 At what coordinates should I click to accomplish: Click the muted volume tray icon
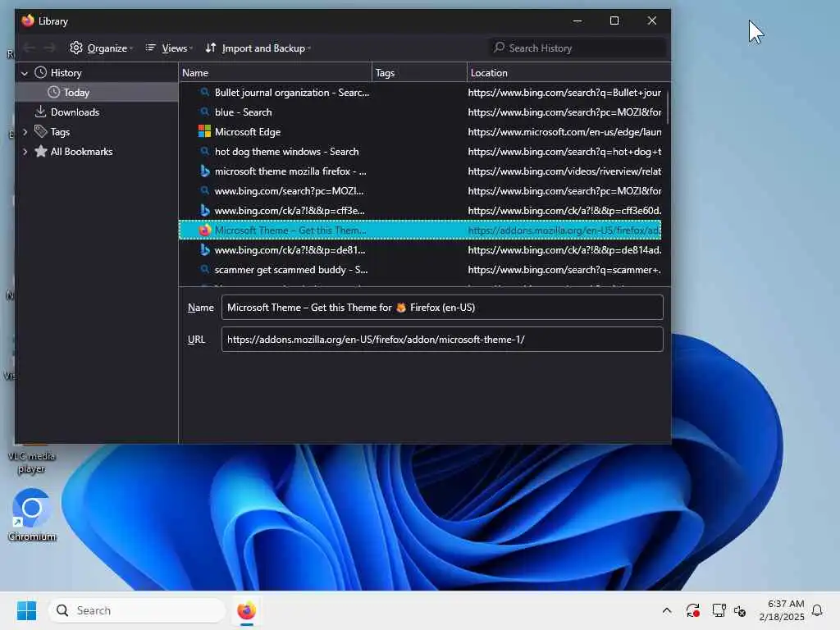point(740,610)
